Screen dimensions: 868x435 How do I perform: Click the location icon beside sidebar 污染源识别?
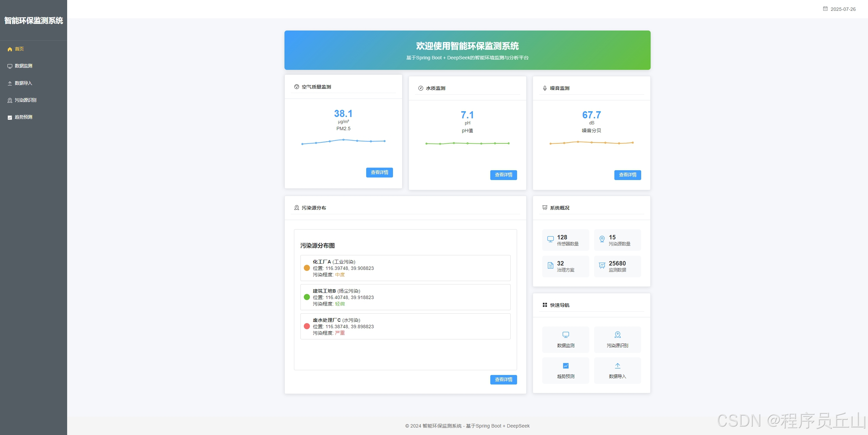tap(10, 100)
